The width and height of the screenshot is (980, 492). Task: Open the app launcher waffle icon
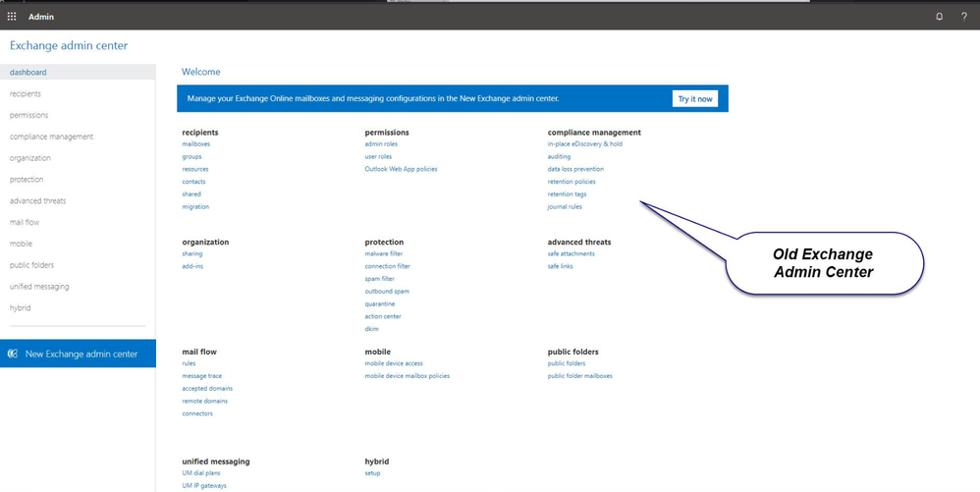pos(12,17)
